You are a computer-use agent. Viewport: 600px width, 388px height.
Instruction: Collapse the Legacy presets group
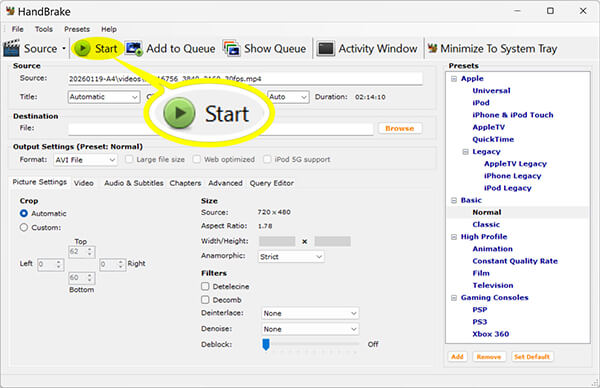click(465, 152)
